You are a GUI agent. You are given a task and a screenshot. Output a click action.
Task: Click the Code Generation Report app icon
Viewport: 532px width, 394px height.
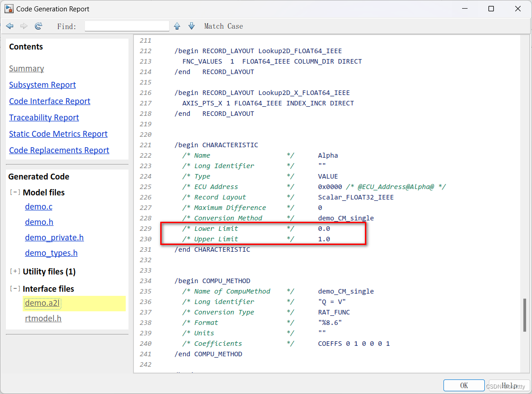9,9
